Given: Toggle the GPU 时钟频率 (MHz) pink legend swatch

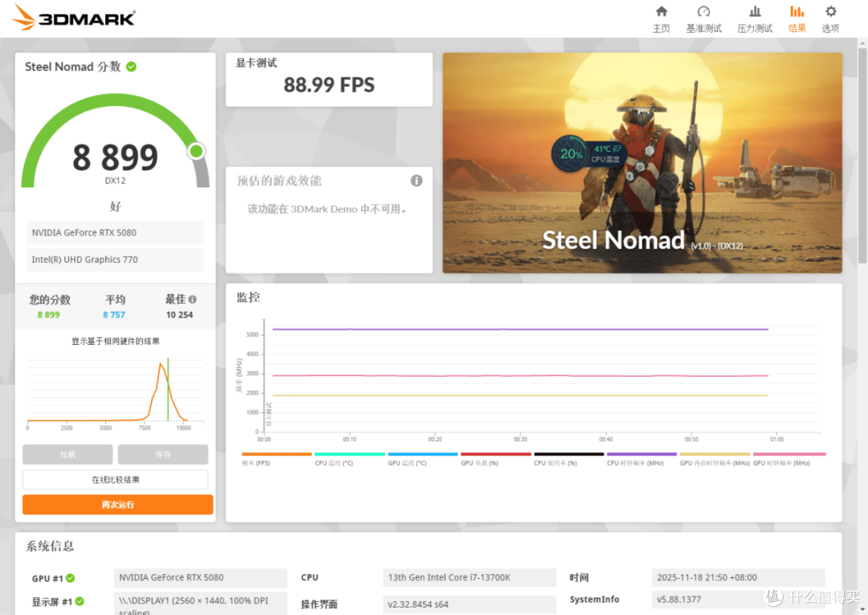Looking at the screenshot, I should [790, 454].
